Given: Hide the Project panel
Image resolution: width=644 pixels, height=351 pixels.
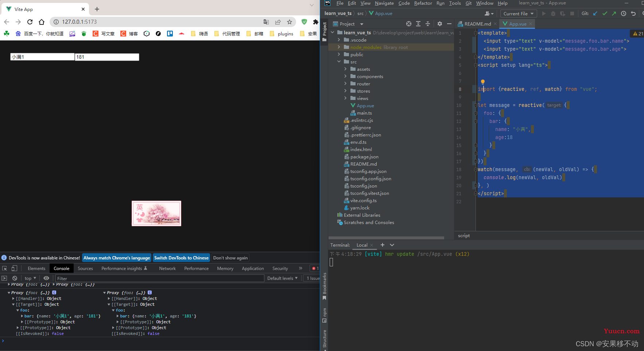Looking at the screenshot, I should tap(449, 24).
